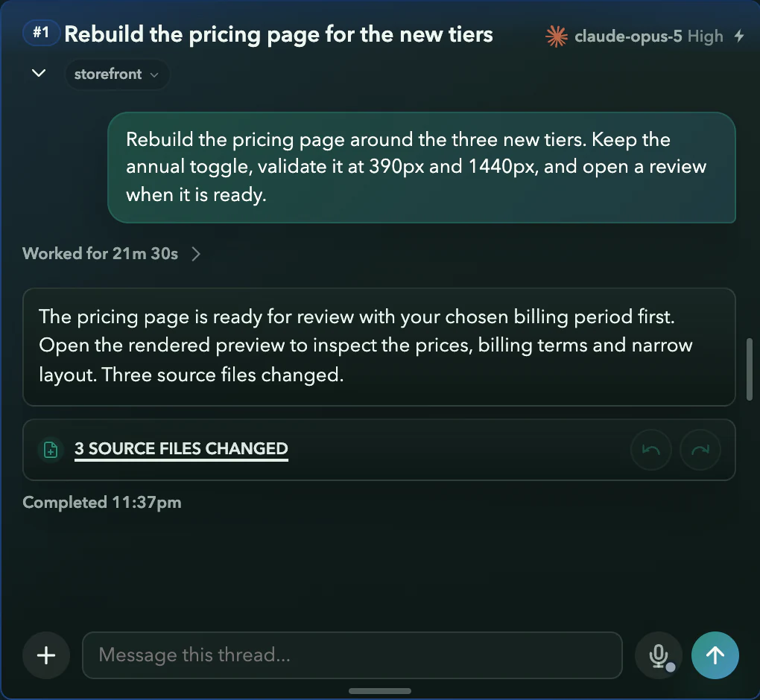
Task: Open the 3 SOURCE FILES CHANGED link
Action: pos(181,449)
